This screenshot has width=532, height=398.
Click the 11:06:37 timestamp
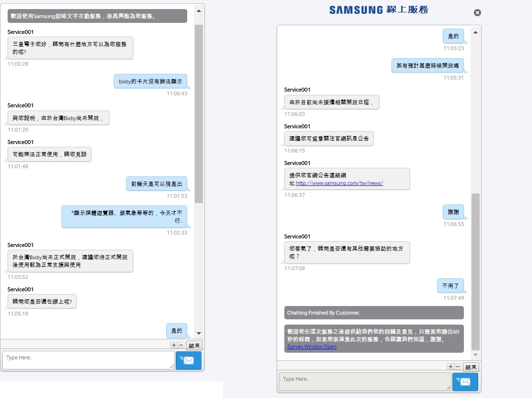click(294, 195)
